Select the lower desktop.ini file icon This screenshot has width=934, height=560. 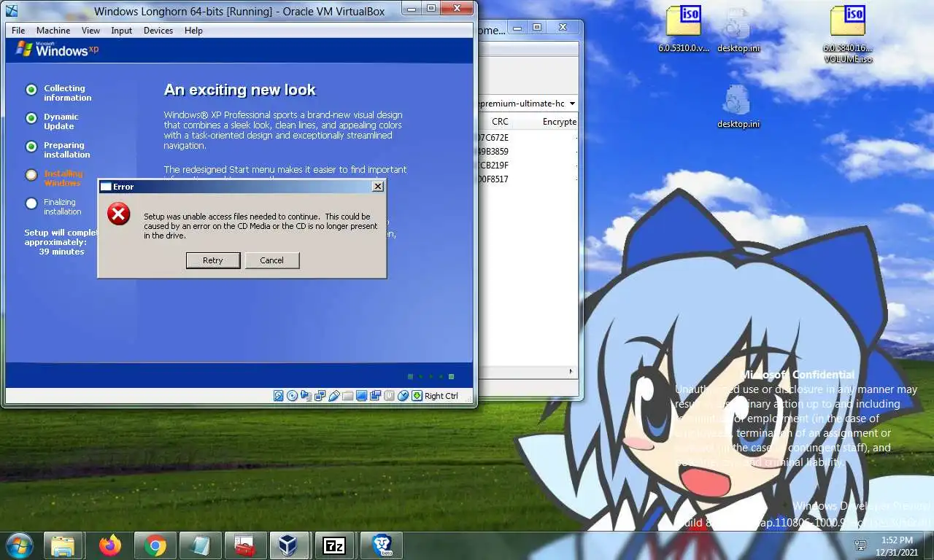pyautogui.click(x=738, y=106)
